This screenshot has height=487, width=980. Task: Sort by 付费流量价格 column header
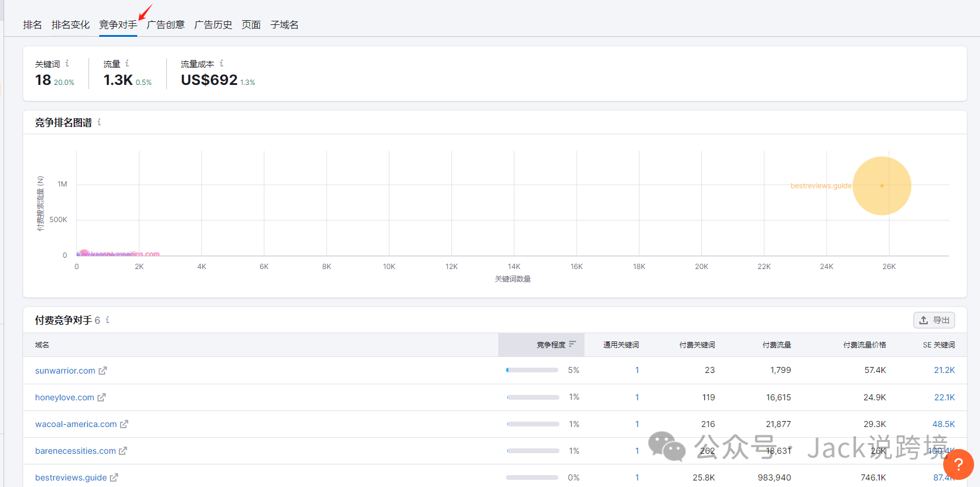tap(865, 344)
